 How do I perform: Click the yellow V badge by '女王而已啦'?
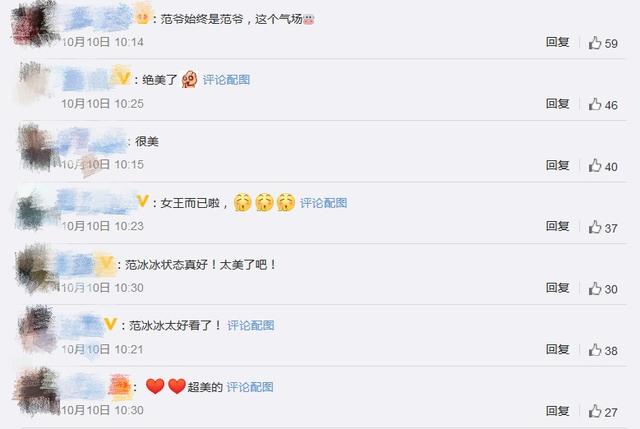pos(142,201)
